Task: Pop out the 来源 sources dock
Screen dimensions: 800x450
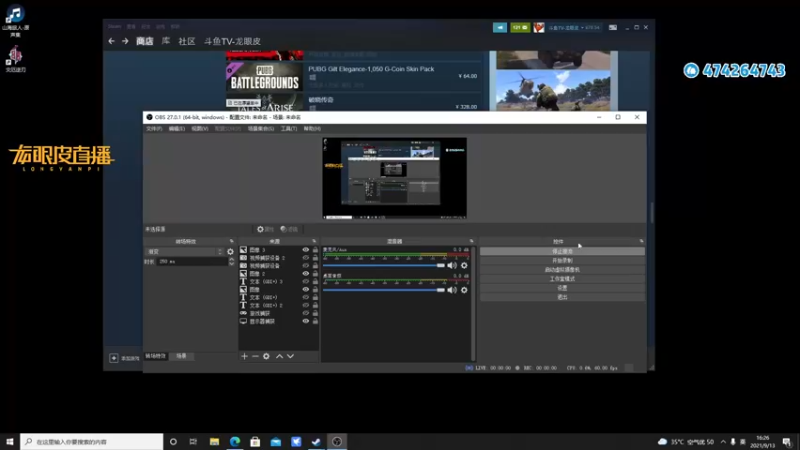Action: 314,241
